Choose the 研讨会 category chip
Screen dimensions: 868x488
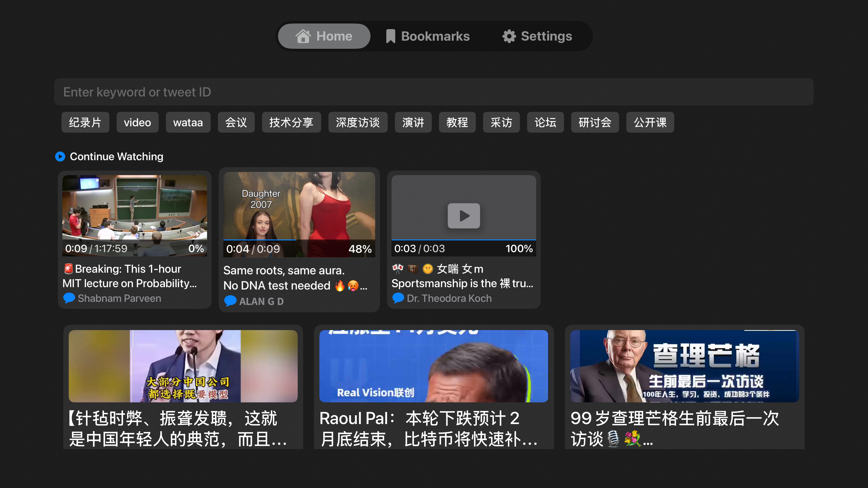[x=595, y=122]
